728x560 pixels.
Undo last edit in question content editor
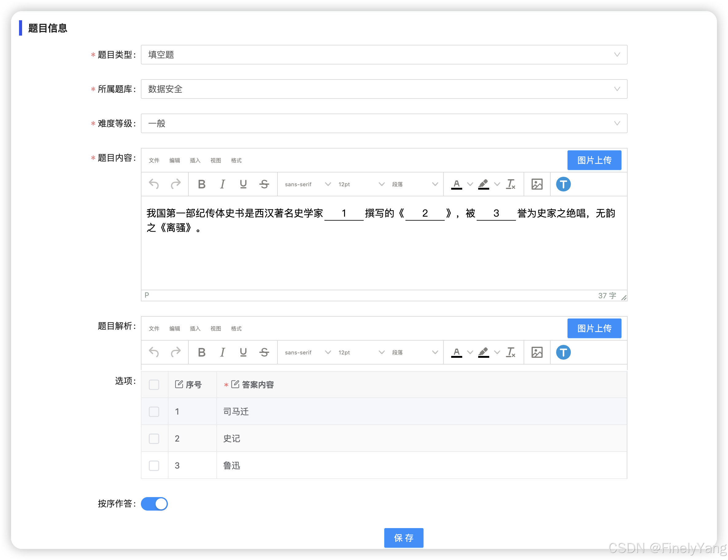154,184
